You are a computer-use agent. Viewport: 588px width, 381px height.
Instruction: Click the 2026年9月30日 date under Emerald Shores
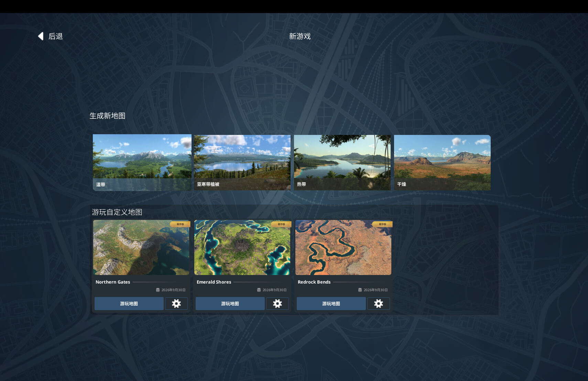click(275, 290)
